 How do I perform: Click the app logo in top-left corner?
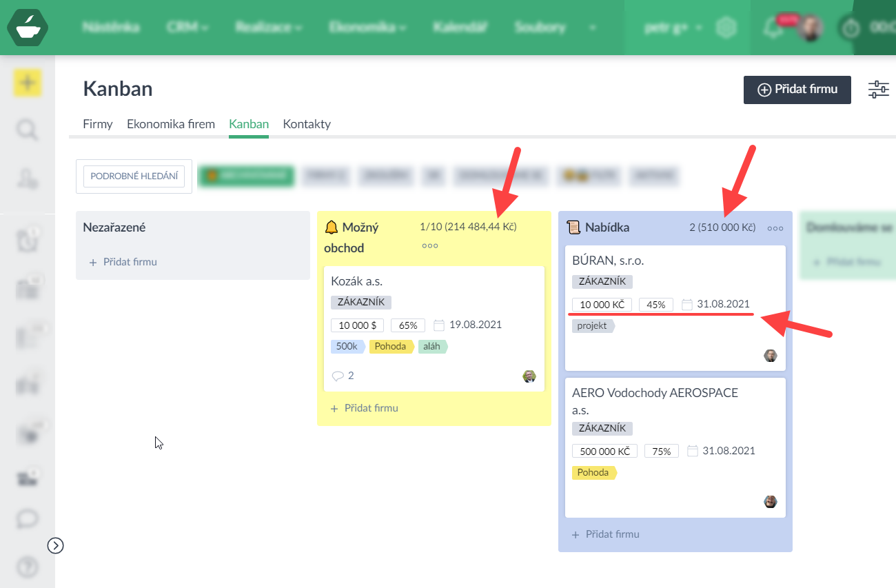[x=28, y=28]
